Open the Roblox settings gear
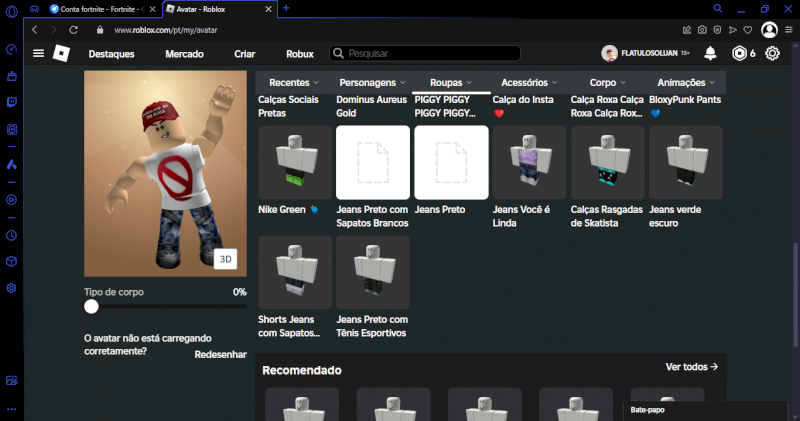The image size is (800, 421). 772,53
